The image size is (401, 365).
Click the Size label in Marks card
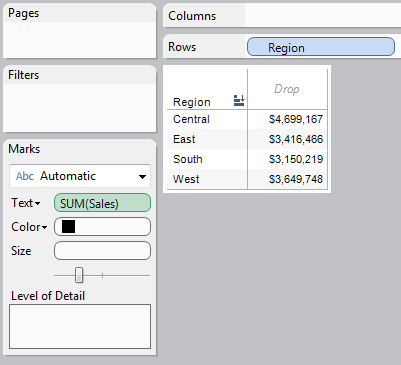click(x=21, y=251)
